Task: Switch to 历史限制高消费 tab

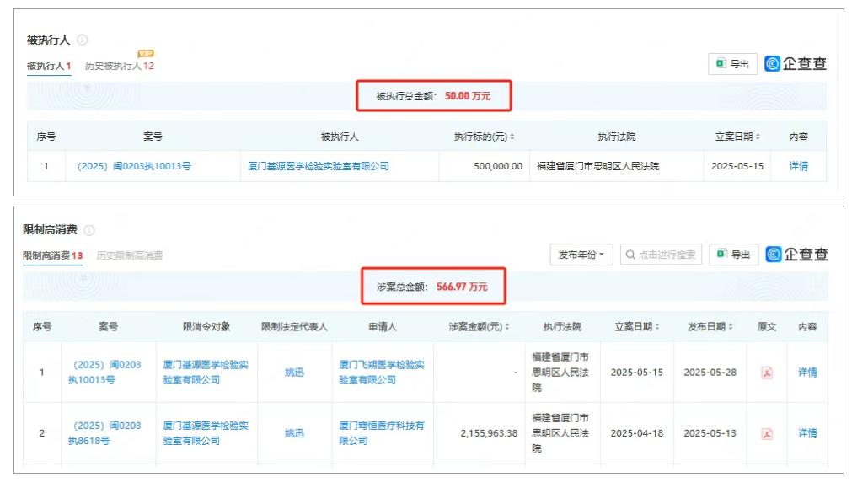Action: coord(130,255)
